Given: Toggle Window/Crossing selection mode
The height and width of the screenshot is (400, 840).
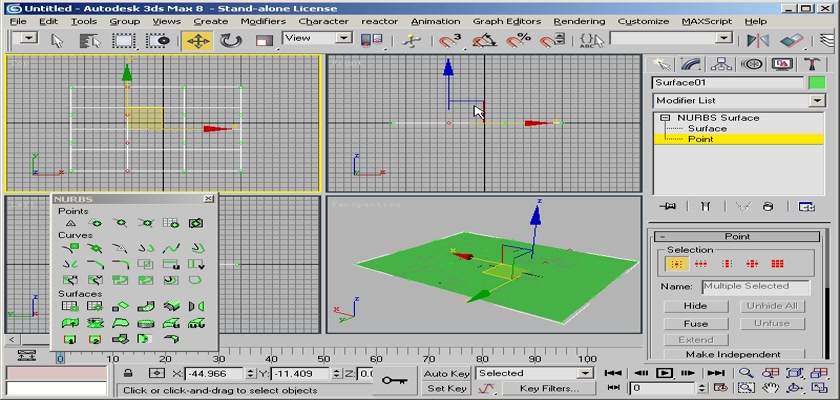Looking at the screenshot, I should click(158, 41).
